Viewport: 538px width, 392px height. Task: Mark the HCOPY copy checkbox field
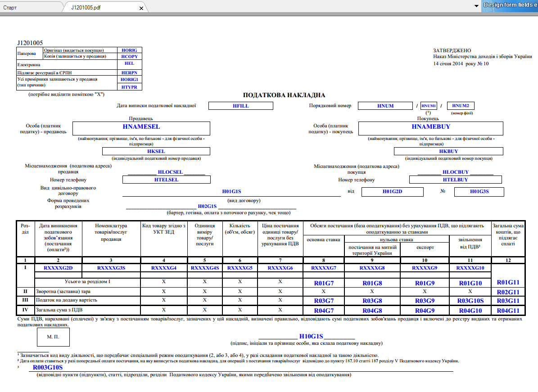pyautogui.click(x=129, y=56)
